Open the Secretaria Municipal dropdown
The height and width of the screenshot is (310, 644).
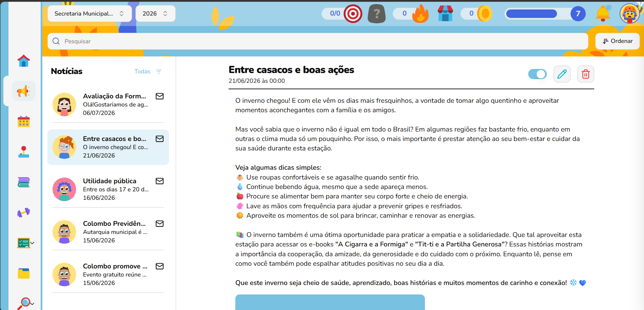coord(89,14)
